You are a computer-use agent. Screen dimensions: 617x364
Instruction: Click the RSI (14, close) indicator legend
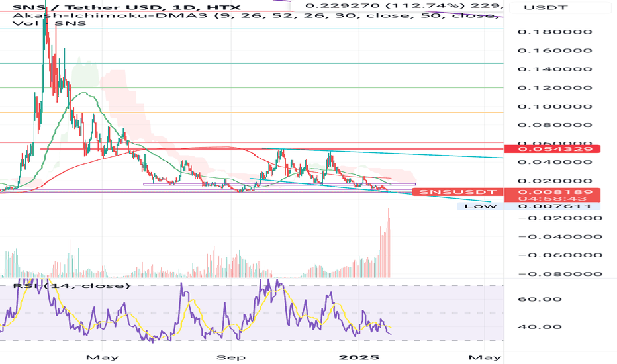tap(71, 285)
